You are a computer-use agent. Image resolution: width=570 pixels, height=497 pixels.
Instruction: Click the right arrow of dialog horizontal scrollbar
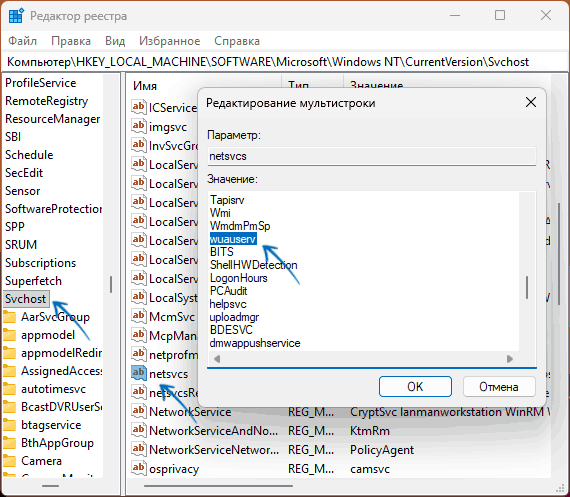coord(510,359)
